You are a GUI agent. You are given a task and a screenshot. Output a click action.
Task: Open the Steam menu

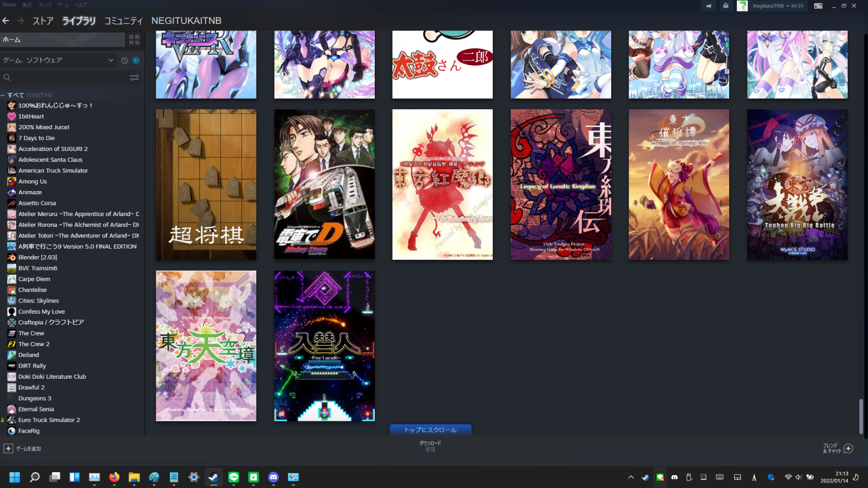pos(9,5)
